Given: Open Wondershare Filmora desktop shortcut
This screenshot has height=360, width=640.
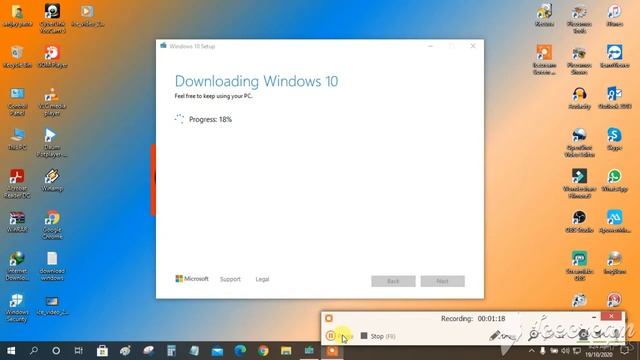Looking at the screenshot, I should tap(579, 184).
